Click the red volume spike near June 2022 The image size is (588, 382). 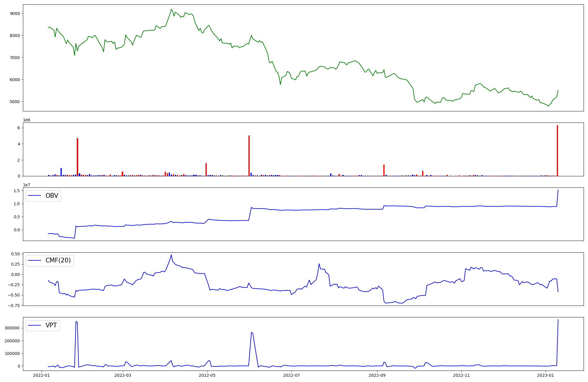point(249,156)
